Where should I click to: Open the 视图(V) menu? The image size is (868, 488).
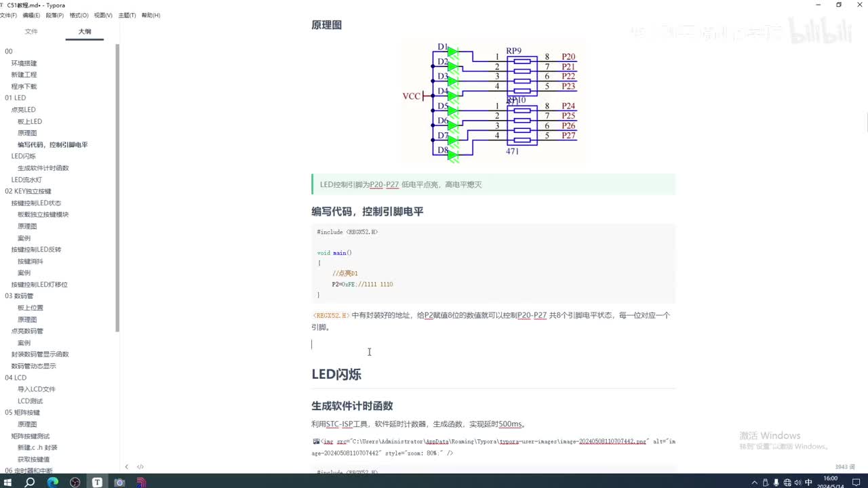point(103,15)
